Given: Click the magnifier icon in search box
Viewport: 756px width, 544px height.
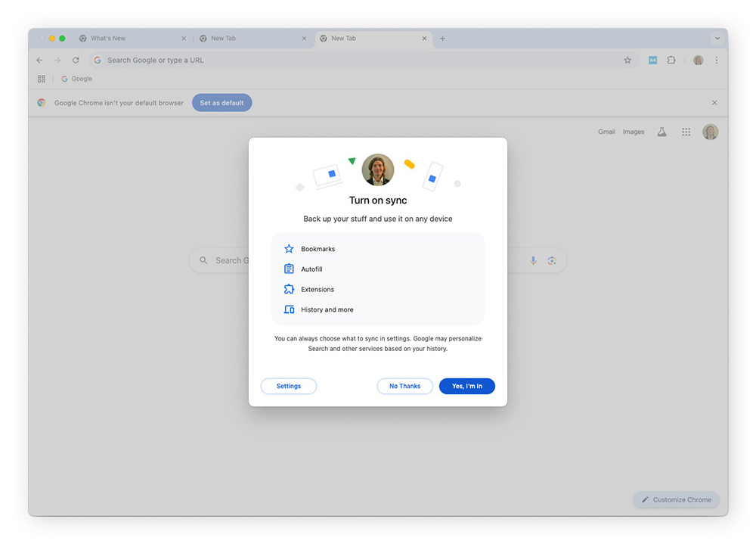Looking at the screenshot, I should tap(203, 261).
